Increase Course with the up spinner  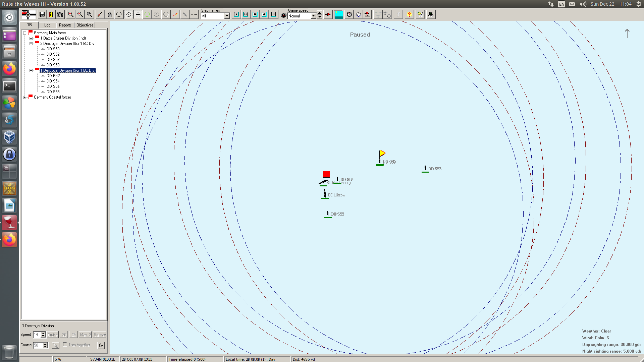[45, 344]
